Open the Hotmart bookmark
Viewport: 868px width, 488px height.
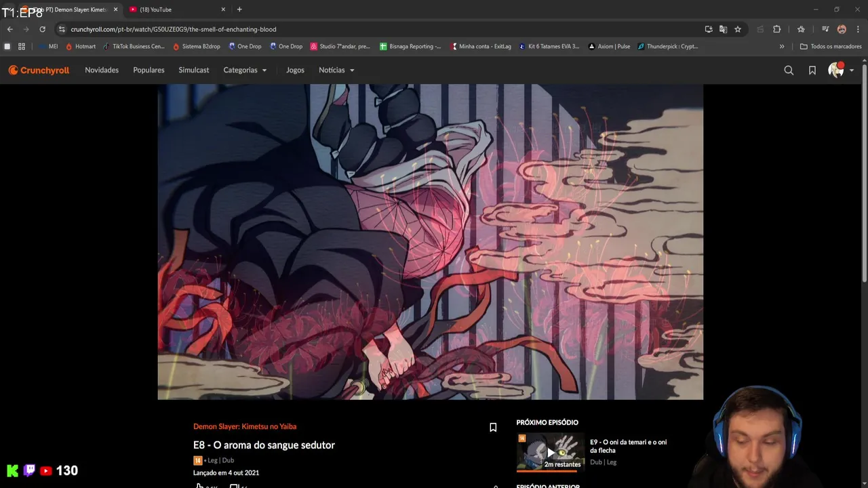pyautogui.click(x=80, y=46)
